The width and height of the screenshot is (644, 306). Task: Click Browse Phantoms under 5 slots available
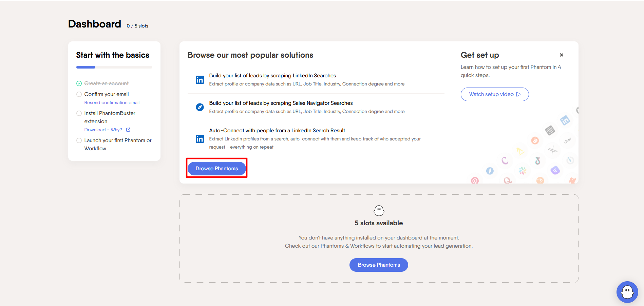[379, 265]
